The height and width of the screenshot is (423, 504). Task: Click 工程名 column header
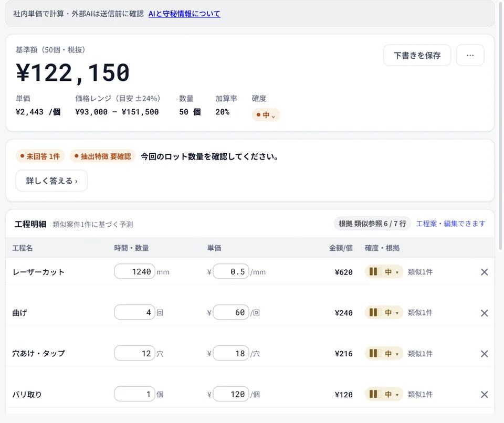(22, 248)
